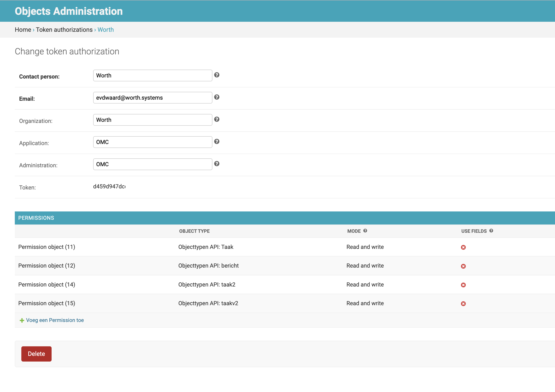Click into the Organization text field
The image size is (555, 392).
coord(153,120)
